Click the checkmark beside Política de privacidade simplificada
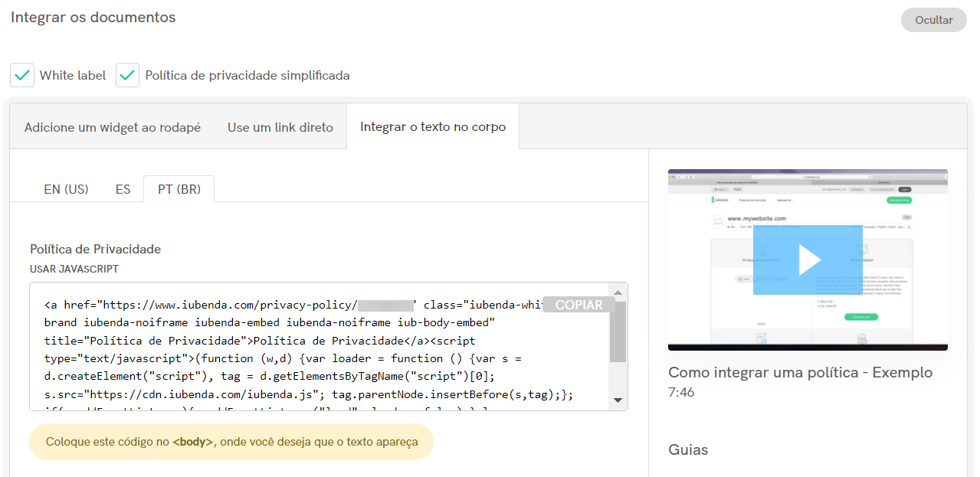Screen dimensions: 980x477 [x=127, y=75]
